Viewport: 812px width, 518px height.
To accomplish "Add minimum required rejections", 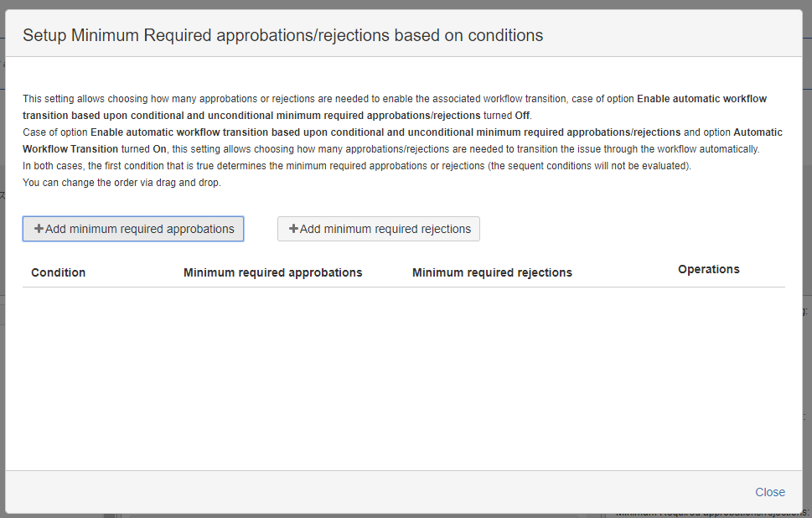I will (379, 229).
